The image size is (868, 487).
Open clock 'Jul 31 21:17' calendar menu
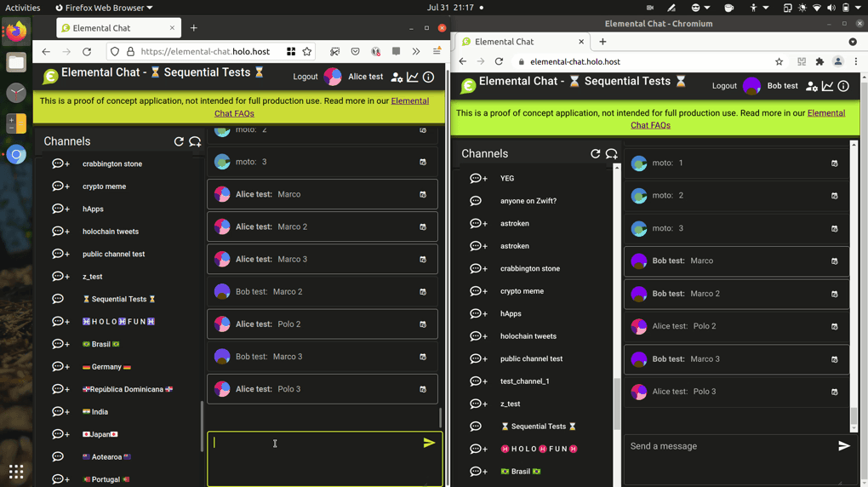(x=451, y=8)
